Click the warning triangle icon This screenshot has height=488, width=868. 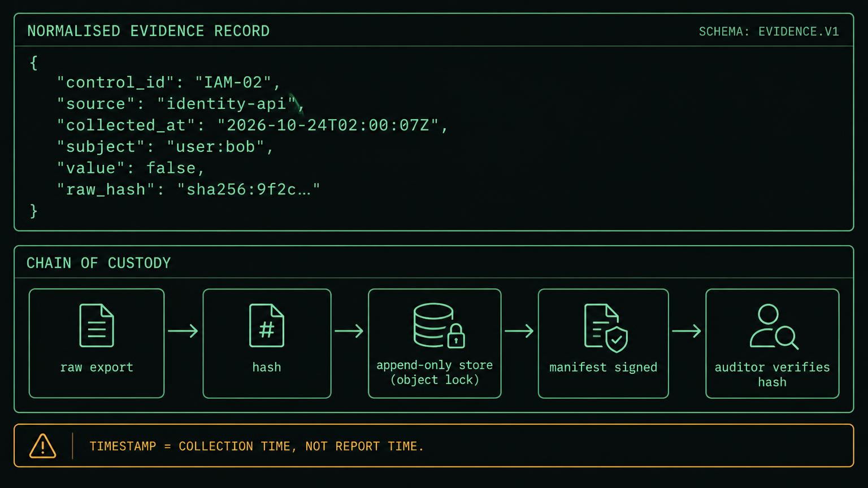pos(42,446)
